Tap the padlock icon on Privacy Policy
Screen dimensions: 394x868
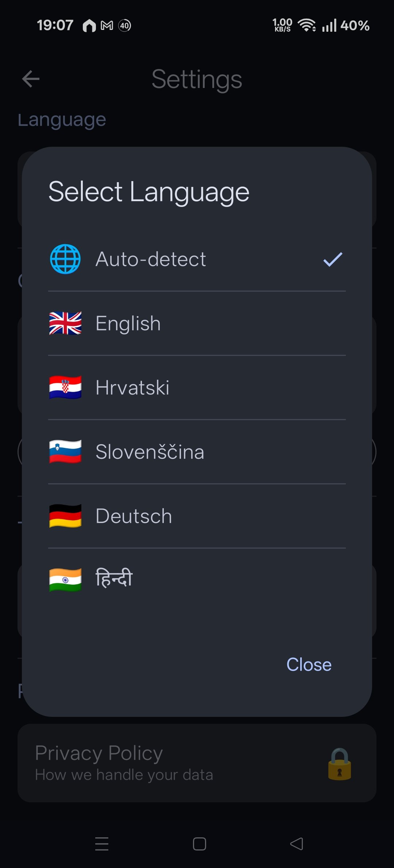[x=339, y=764]
